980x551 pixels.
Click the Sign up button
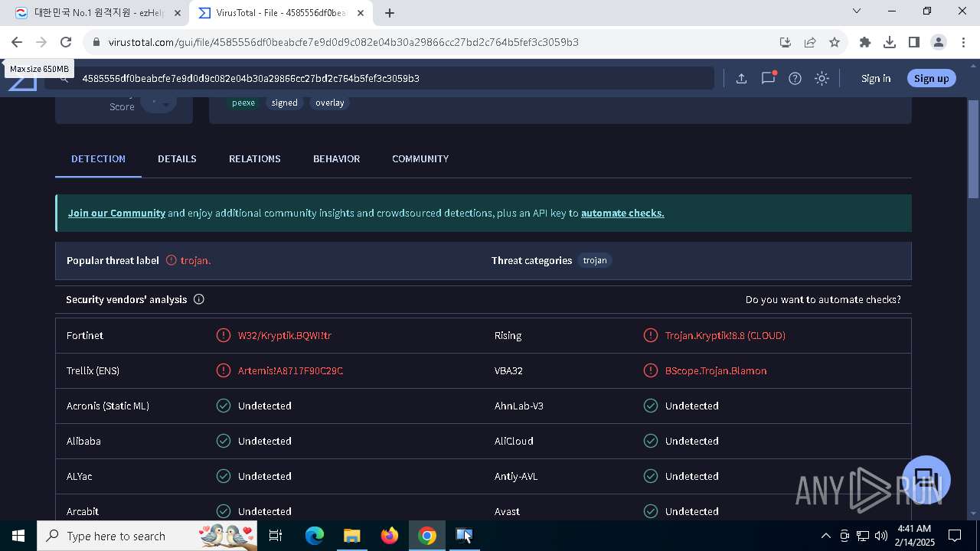click(x=931, y=78)
